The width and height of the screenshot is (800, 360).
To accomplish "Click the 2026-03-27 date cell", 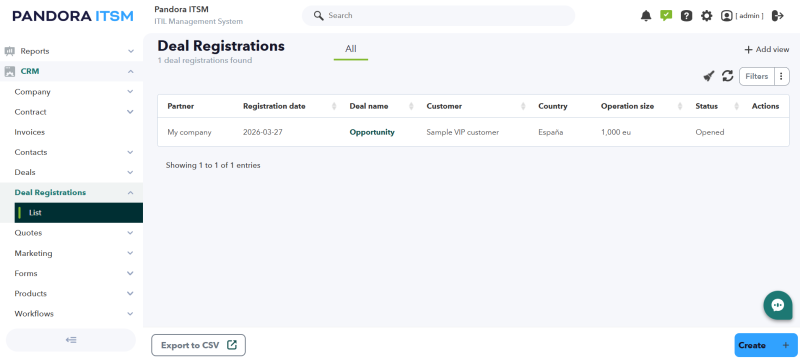I will [263, 133].
